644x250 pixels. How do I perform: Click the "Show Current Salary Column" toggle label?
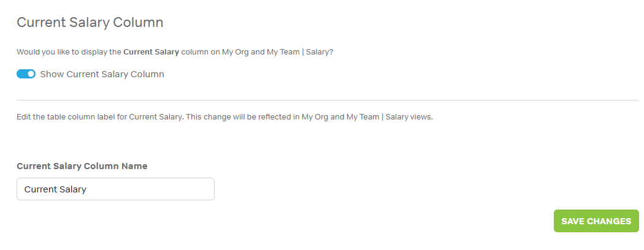click(x=102, y=74)
